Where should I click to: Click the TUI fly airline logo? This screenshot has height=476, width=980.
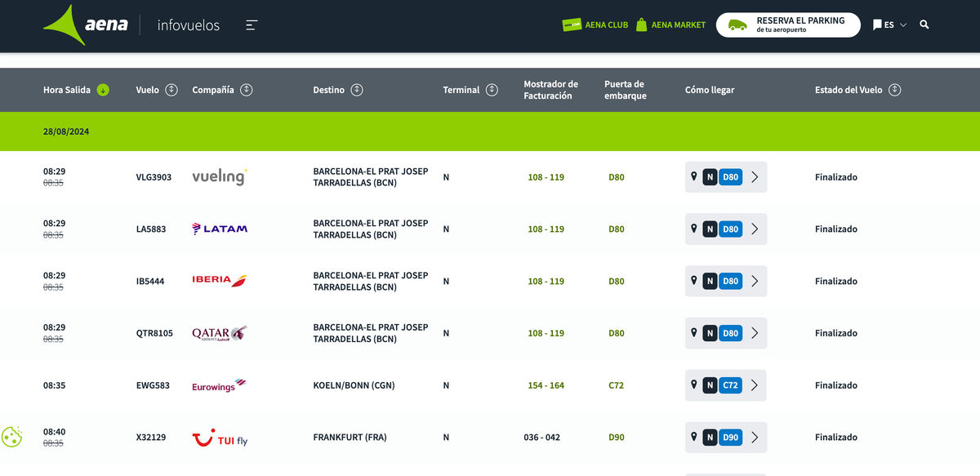(220, 438)
